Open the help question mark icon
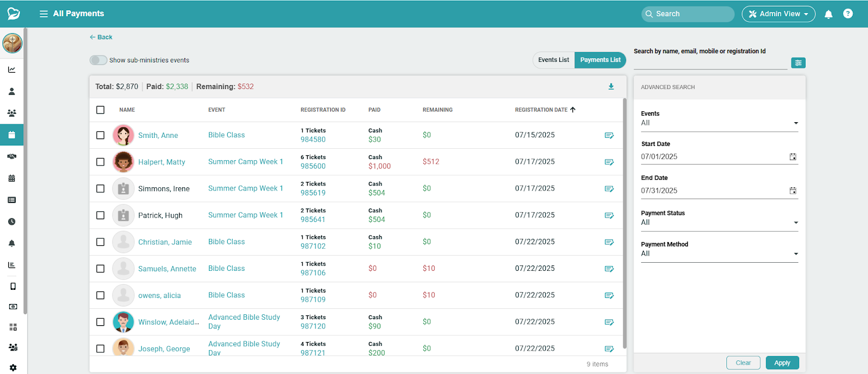Screen dimensions: 868x374 (x=848, y=14)
